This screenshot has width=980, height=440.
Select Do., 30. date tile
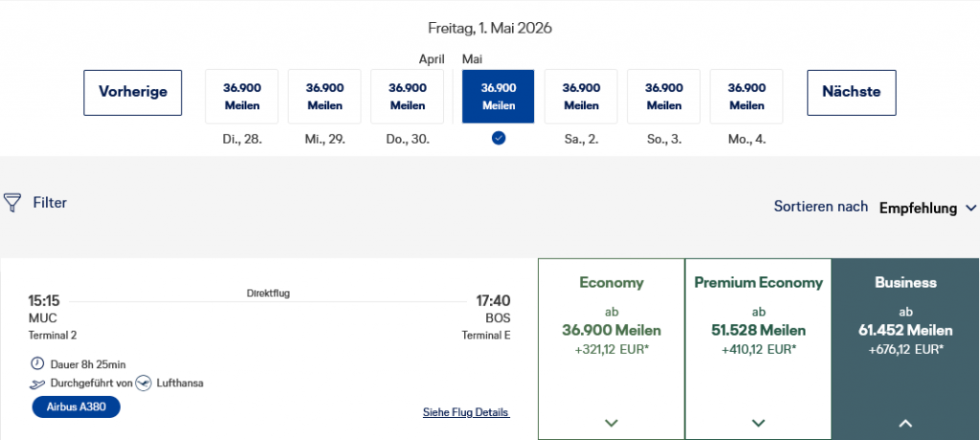407,97
